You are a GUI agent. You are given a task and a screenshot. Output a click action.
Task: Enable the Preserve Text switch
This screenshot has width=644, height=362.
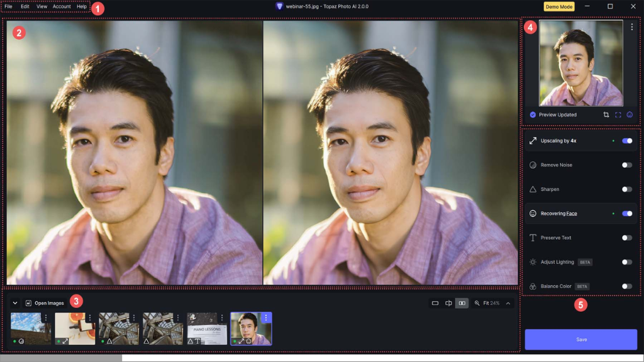coord(627,238)
